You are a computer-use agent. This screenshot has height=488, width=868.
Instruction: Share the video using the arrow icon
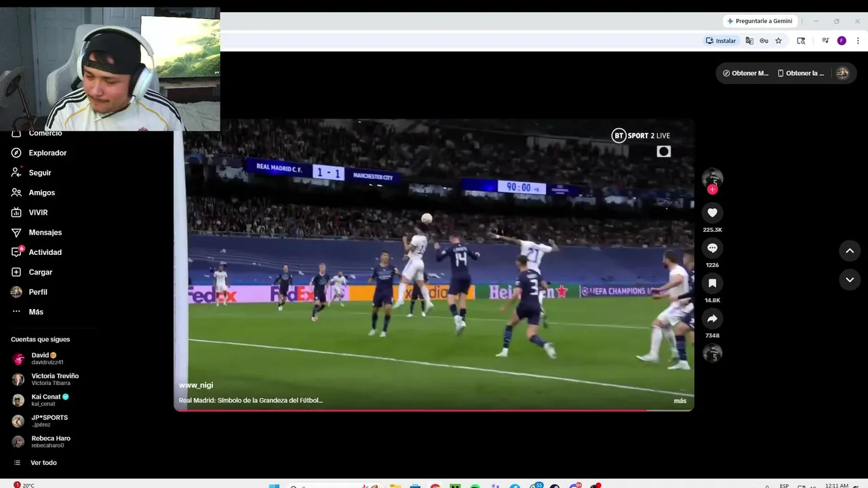pos(712,319)
